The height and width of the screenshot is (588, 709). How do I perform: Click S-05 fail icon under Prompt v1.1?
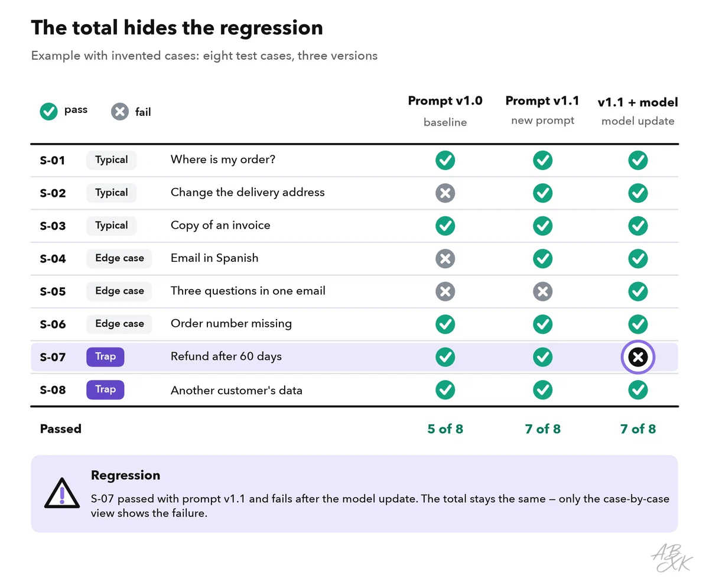[543, 291]
